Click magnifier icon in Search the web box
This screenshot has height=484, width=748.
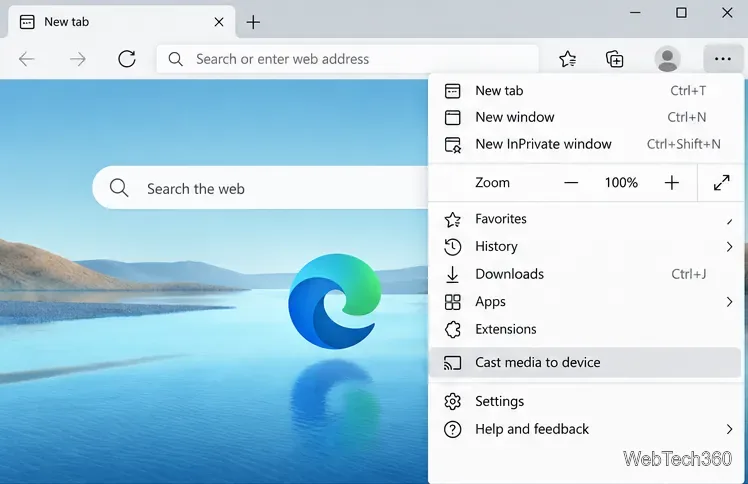[x=119, y=188]
